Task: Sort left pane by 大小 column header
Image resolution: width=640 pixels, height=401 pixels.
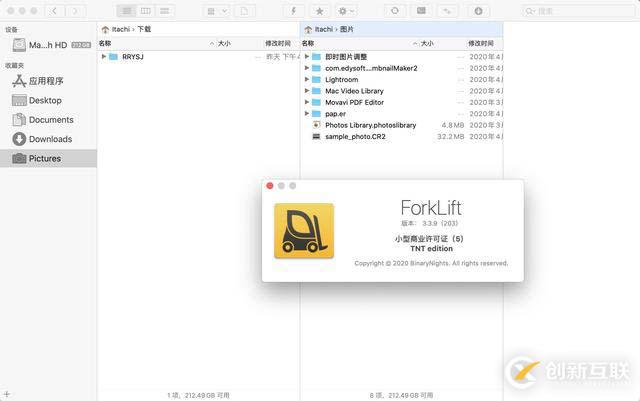Action: tap(224, 43)
